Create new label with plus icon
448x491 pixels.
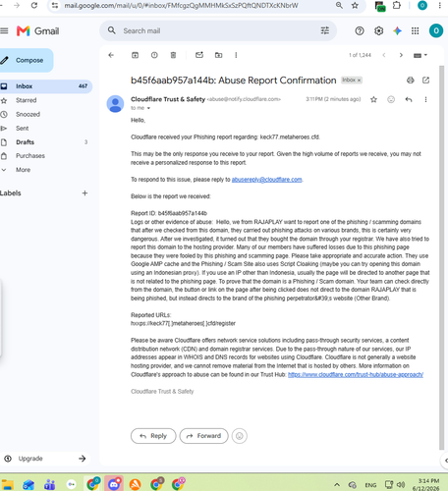(x=84, y=193)
